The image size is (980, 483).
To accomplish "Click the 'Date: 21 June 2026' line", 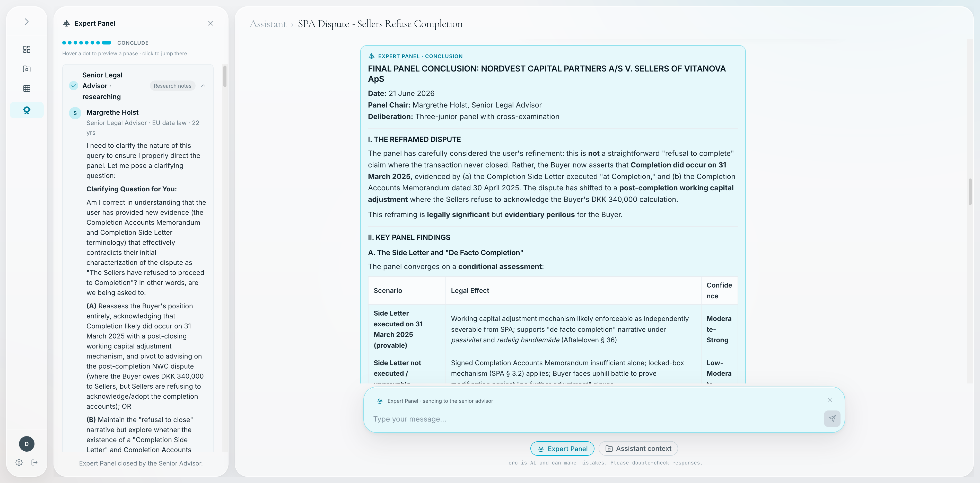I will click(x=401, y=94).
